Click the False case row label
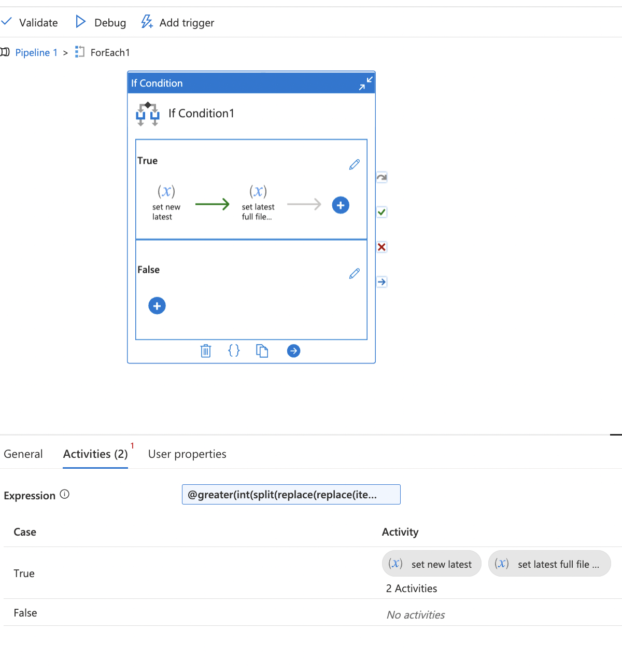Screen dimensions: 622x672 click(25, 613)
